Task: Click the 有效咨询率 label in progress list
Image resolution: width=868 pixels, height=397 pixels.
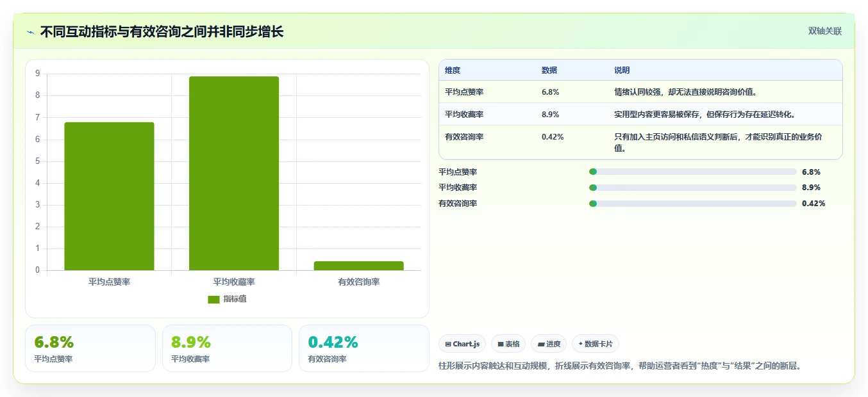Action: (x=458, y=204)
